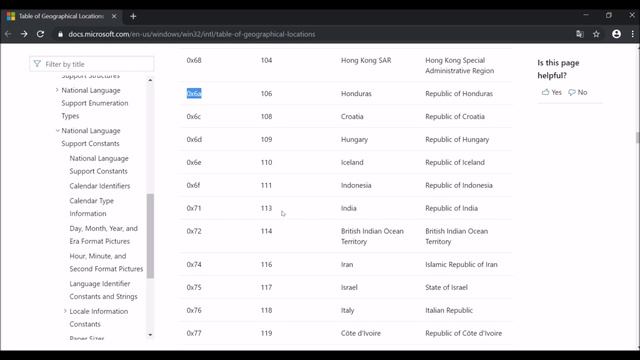
Task: Click British Indian Ocean Territory location cell
Action: (372, 236)
